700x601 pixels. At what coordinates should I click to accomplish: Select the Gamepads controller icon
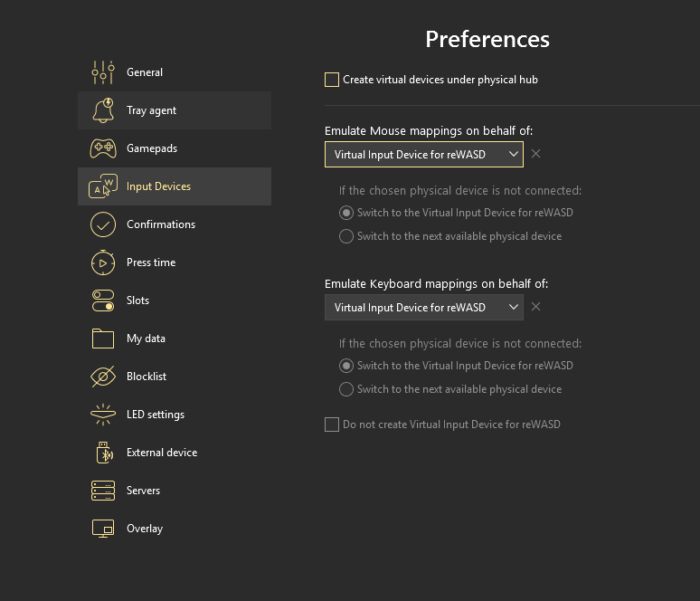(x=103, y=148)
